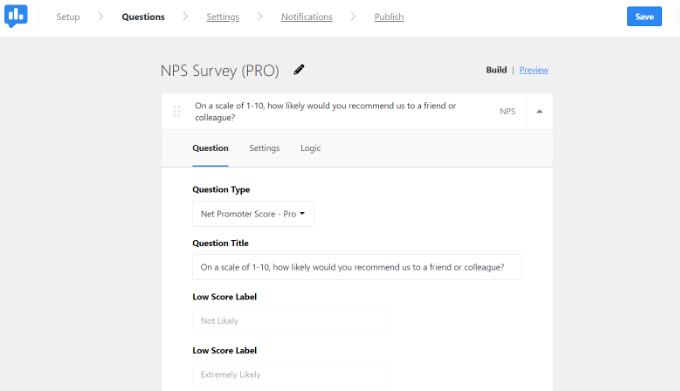Click the question header text 'On a scale of 1-10'
Viewport: 680px width, 391px height.
pos(325,111)
